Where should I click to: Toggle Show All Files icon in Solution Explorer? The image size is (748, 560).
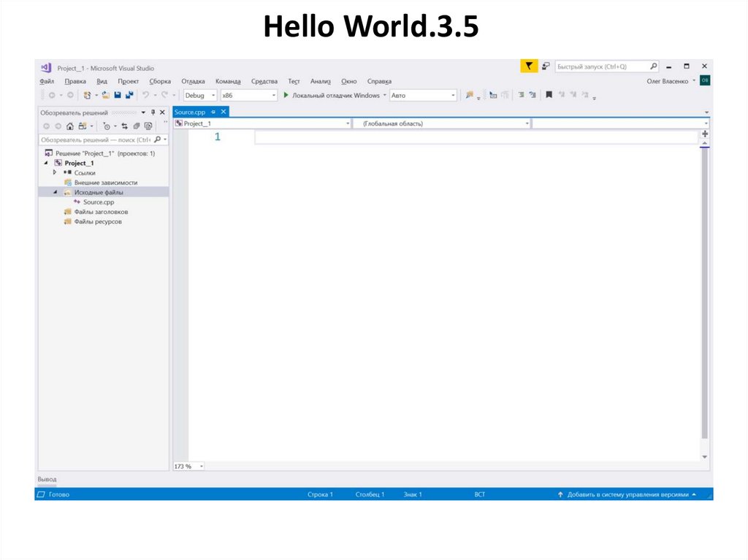[x=148, y=126]
